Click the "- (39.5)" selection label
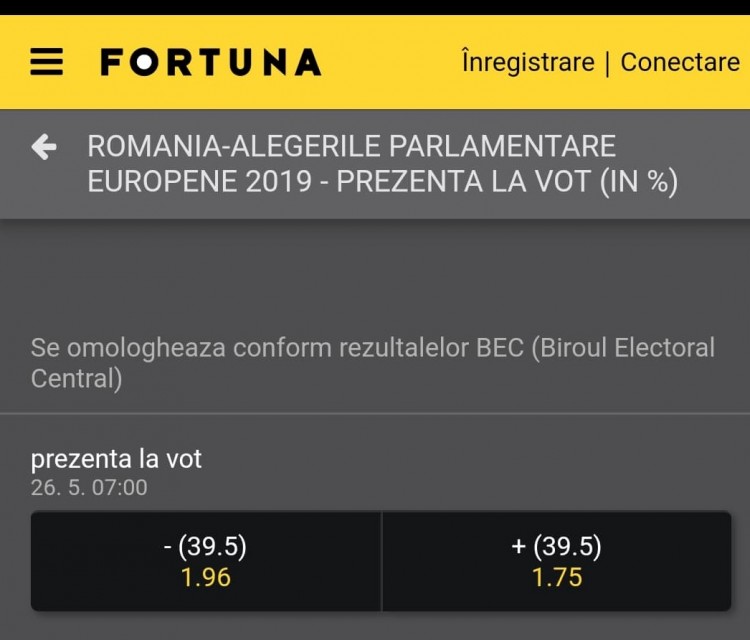 (x=206, y=546)
